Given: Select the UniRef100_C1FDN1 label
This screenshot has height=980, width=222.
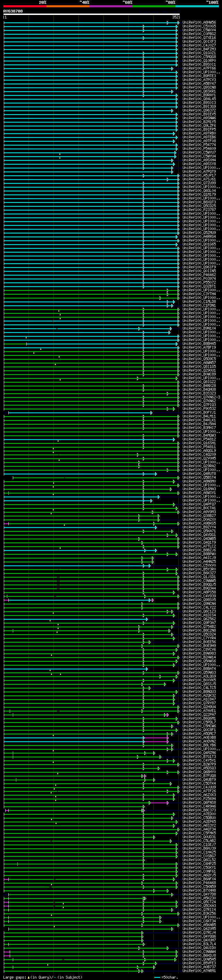Looking at the screenshot, I should coord(199,306).
